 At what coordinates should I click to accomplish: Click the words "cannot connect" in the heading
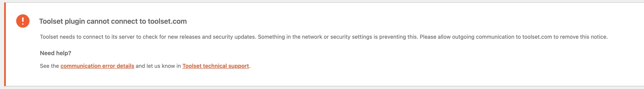click(x=113, y=21)
